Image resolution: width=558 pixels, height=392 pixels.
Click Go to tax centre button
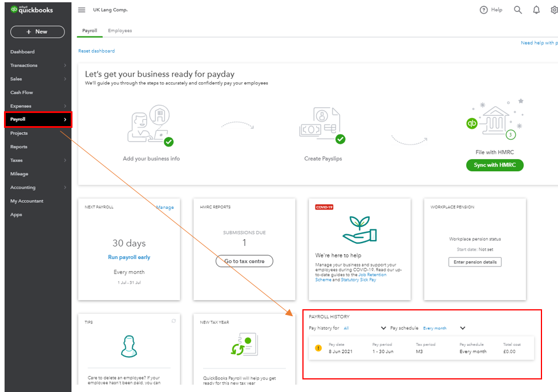[x=244, y=261]
